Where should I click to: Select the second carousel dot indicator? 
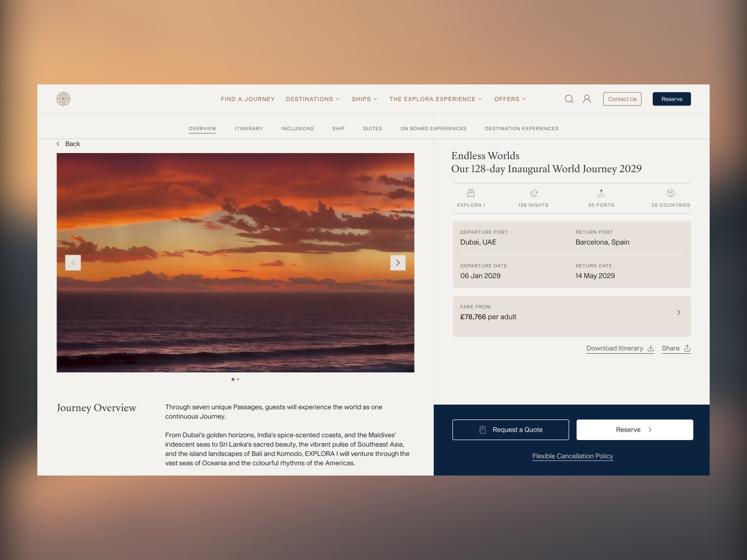click(238, 379)
